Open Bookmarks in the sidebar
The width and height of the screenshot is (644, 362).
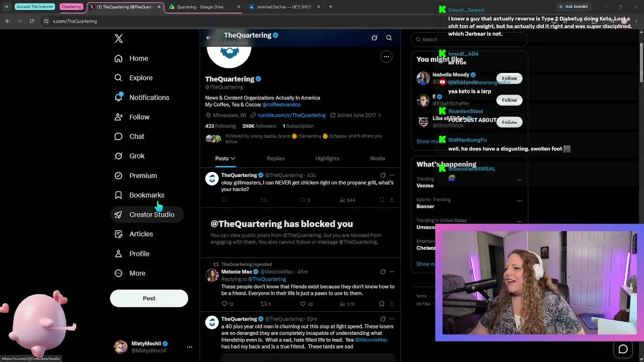139,195
